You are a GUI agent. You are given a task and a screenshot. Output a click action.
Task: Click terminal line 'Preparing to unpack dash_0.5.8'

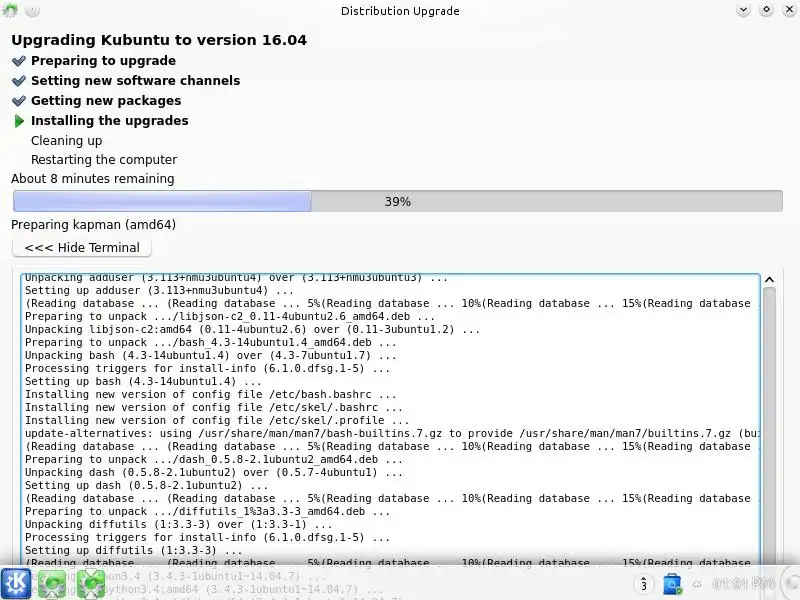[214, 459]
